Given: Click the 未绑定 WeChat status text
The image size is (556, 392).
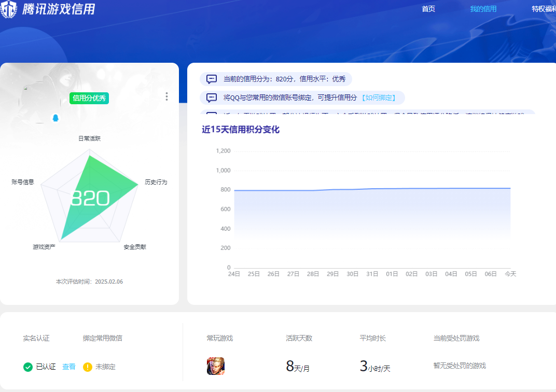Looking at the screenshot, I should pyautogui.click(x=105, y=367).
